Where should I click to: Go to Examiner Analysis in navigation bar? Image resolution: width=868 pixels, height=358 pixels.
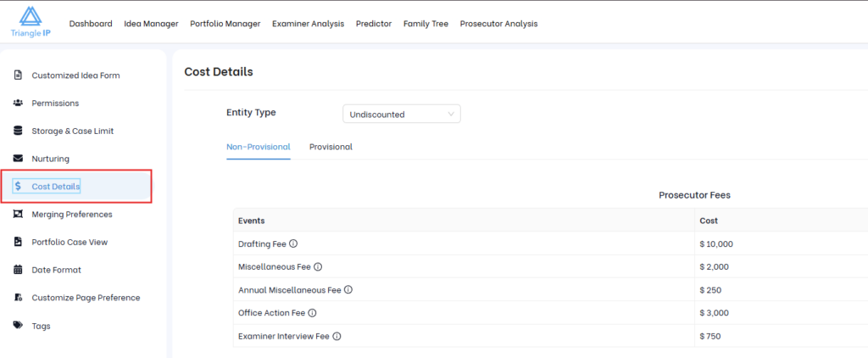tap(308, 24)
